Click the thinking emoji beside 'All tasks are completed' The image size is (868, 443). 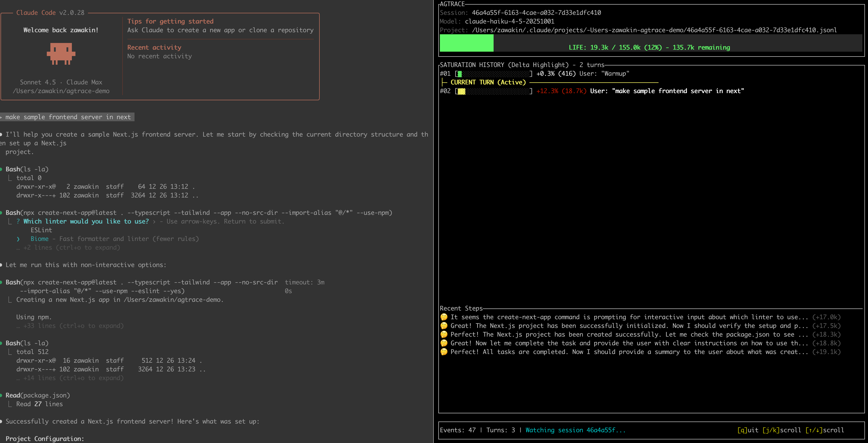(444, 352)
